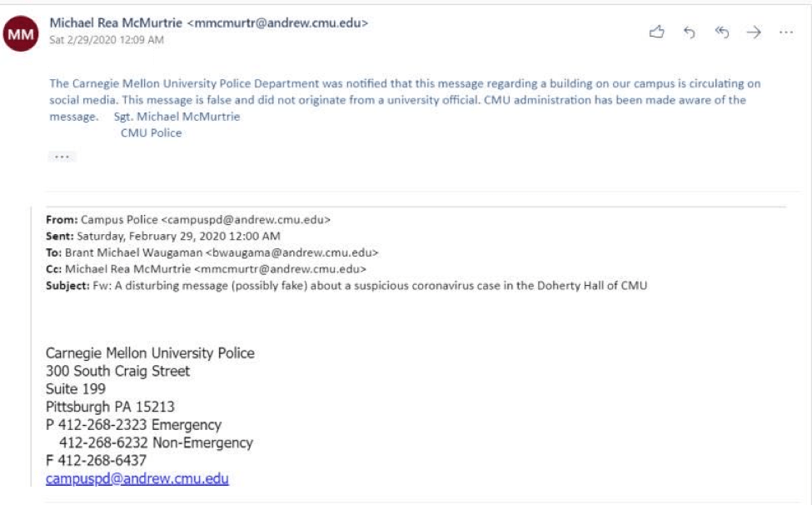Select the green redacted recipient bar
The width and height of the screenshot is (812, 505).
pyautogui.click(x=101, y=57)
